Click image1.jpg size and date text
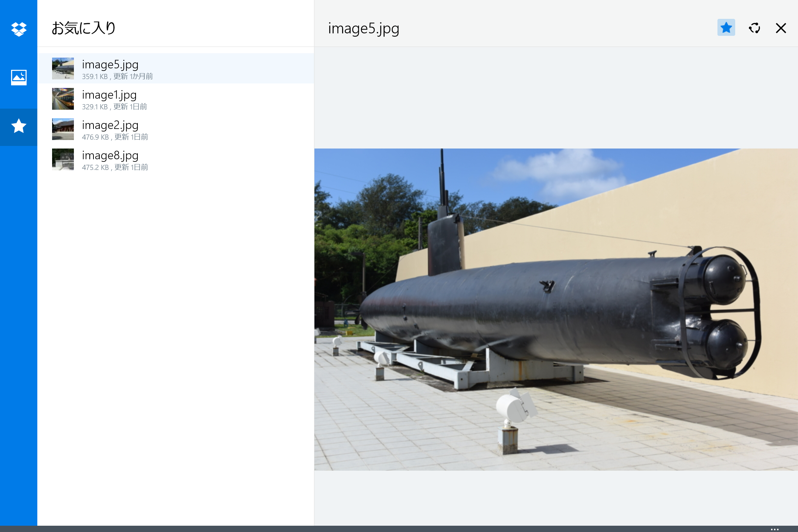Image resolution: width=798 pixels, height=532 pixels. pyautogui.click(x=114, y=107)
